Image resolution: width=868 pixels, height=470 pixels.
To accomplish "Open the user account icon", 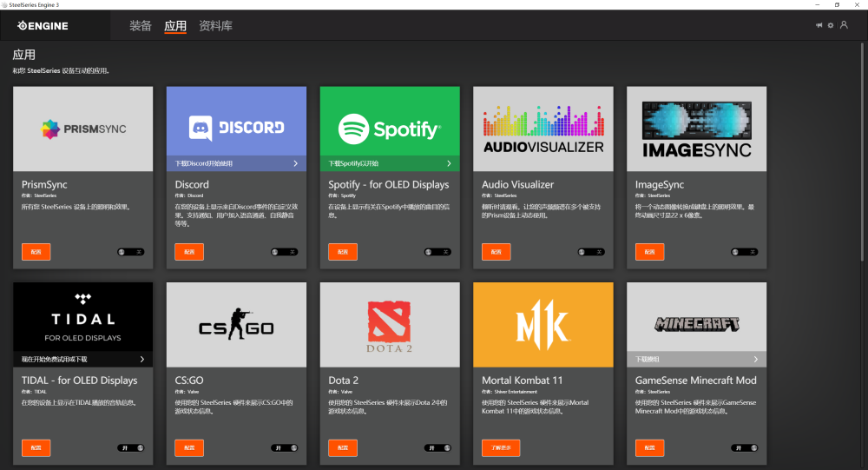I will point(844,25).
